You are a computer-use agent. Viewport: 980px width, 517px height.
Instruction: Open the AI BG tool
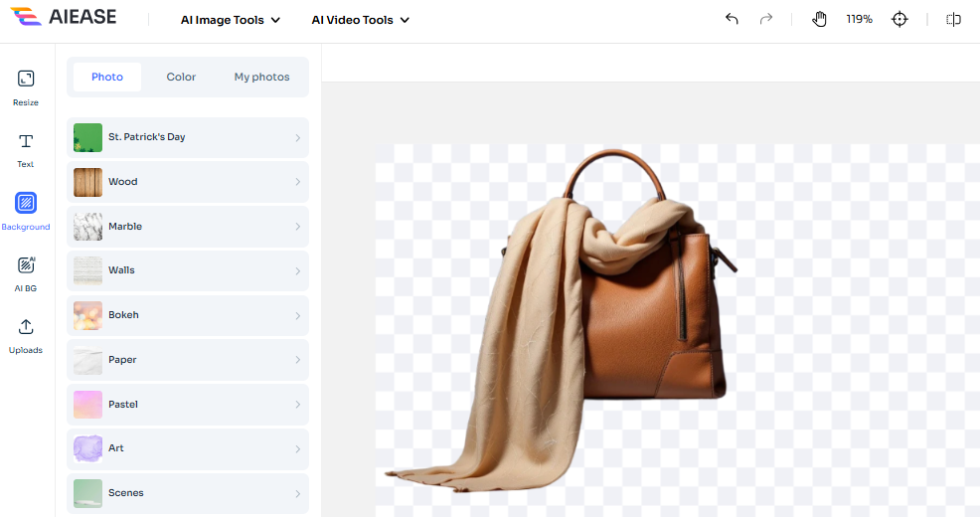26,265
